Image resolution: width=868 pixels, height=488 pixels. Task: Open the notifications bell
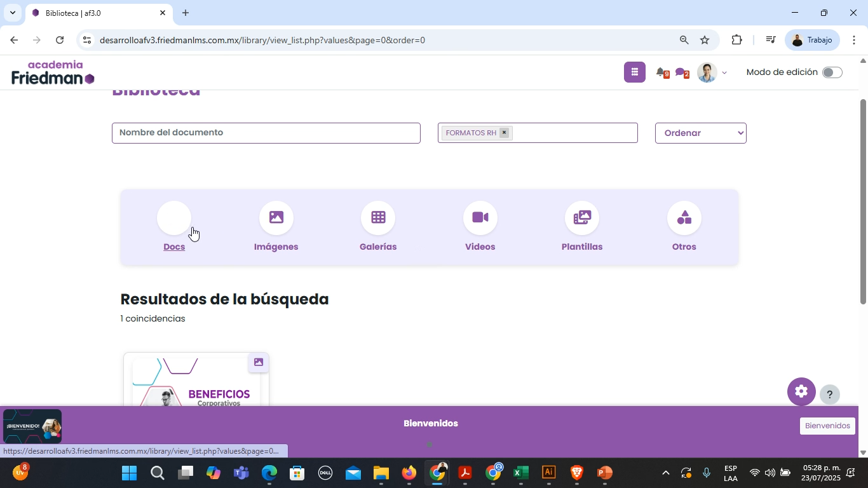(x=661, y=72)
